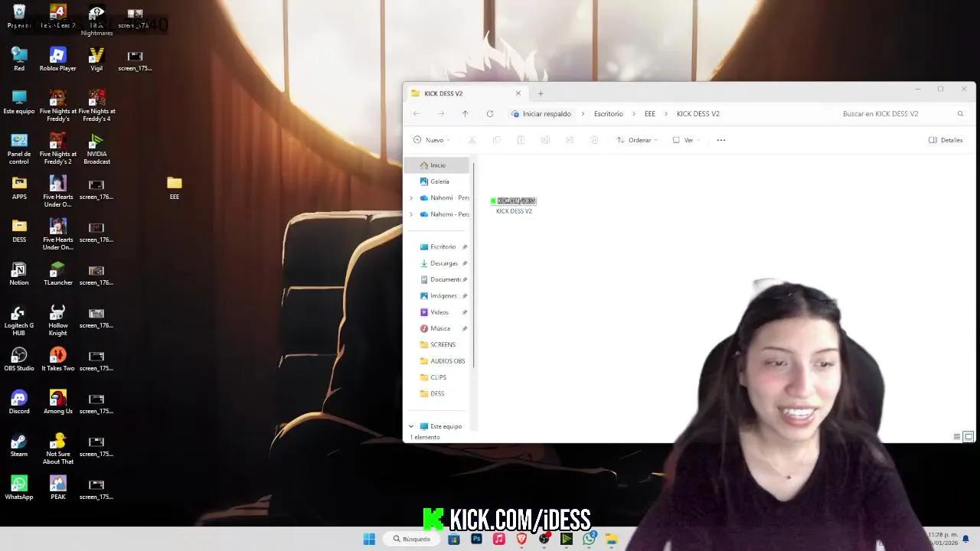
Task: Open the Ordenar dropdown
Action: [637, 140]
